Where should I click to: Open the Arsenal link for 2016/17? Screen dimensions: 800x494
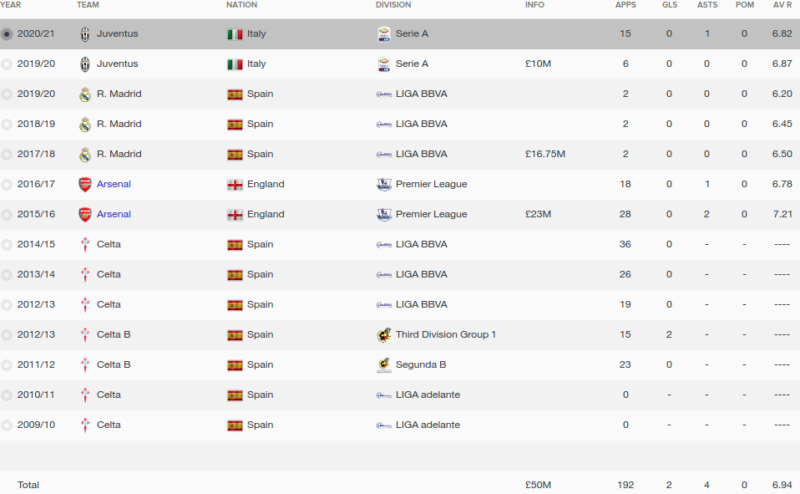tap(114, 184)
